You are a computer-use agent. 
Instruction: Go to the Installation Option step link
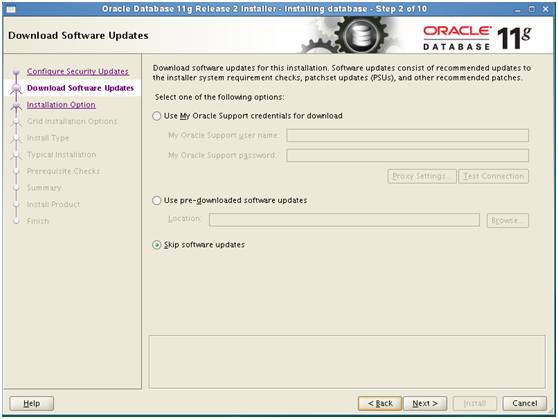coord(61,105)
